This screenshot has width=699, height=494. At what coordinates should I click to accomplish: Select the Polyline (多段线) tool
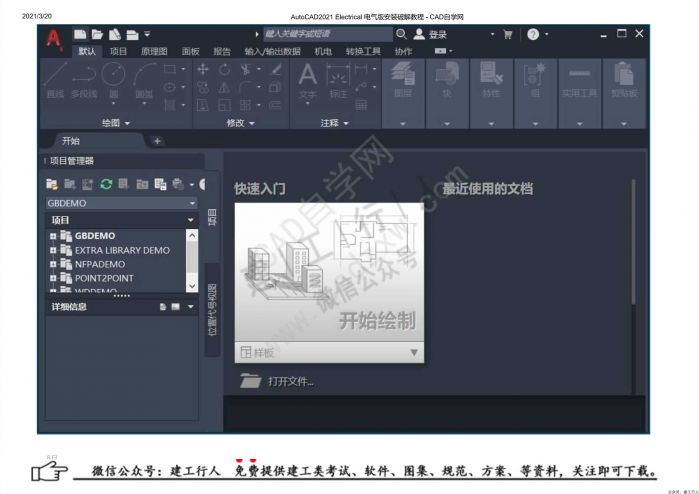tap(84, 80)
